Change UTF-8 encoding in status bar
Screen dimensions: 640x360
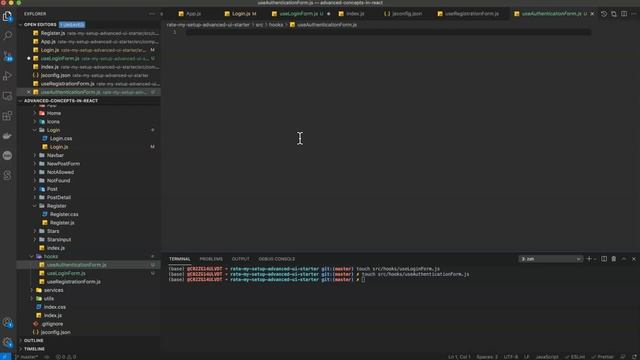click(x=510, y=357)
